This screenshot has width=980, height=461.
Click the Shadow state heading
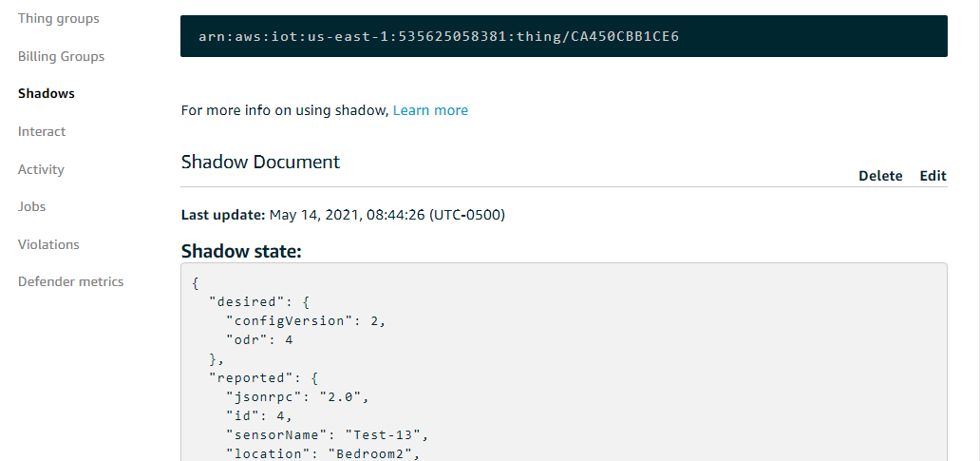(241, 251)
